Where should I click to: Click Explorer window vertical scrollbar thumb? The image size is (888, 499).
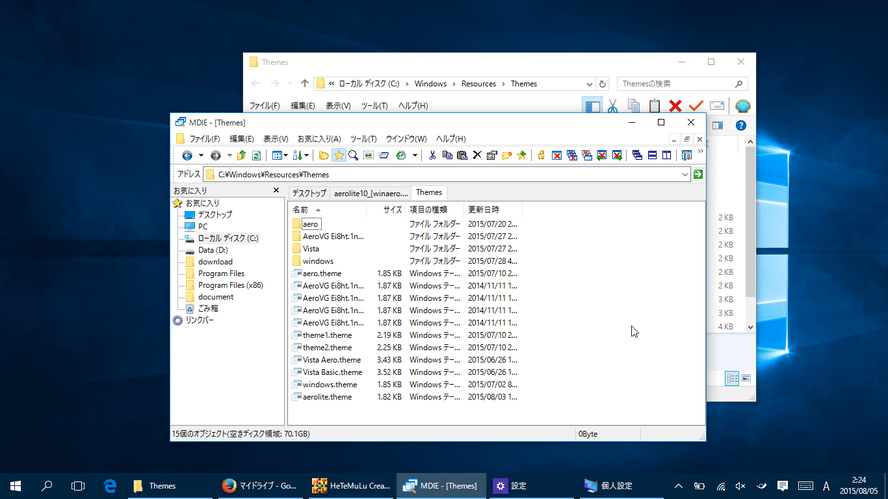point(750,222)
